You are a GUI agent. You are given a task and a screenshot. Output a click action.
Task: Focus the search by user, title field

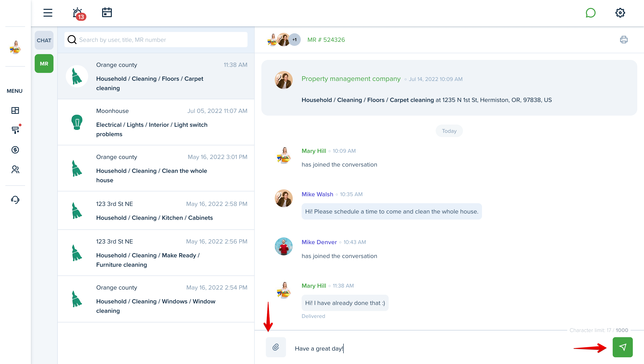point(156,40)
